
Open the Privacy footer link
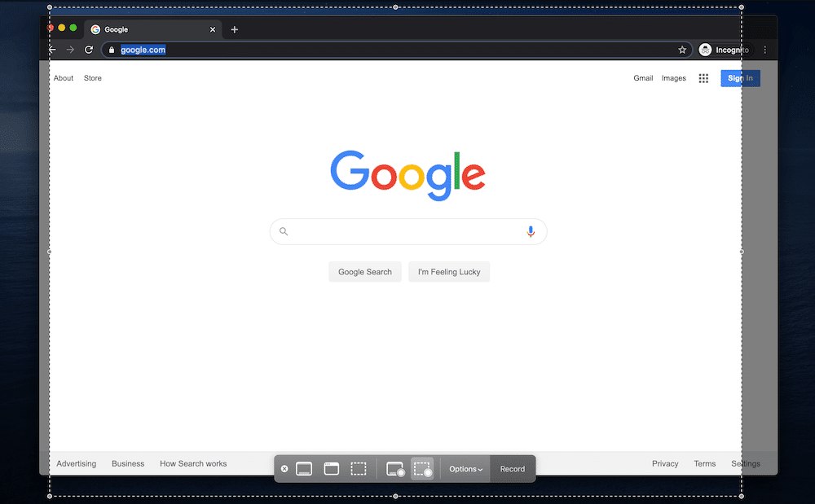click(x=665, y=463)
